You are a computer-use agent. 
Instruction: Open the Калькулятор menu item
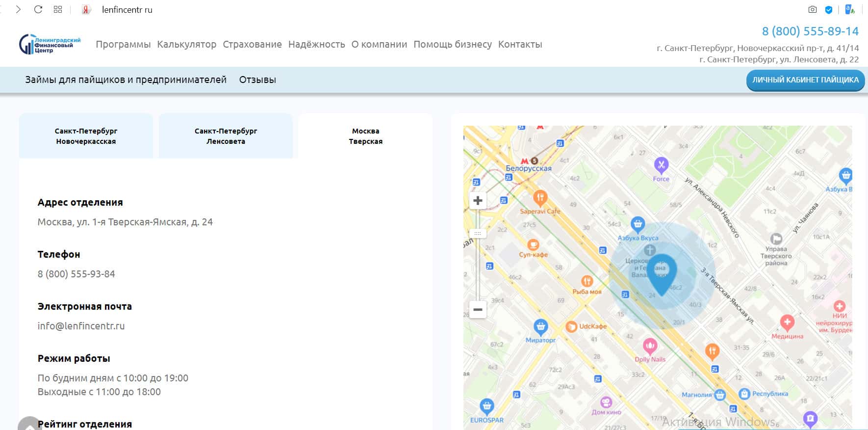point(186,44)
